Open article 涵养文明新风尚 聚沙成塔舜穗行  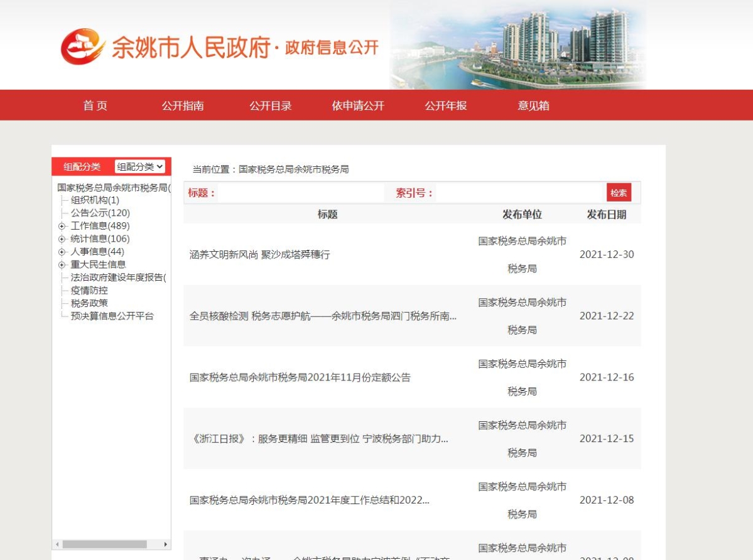tap(259, 255)
